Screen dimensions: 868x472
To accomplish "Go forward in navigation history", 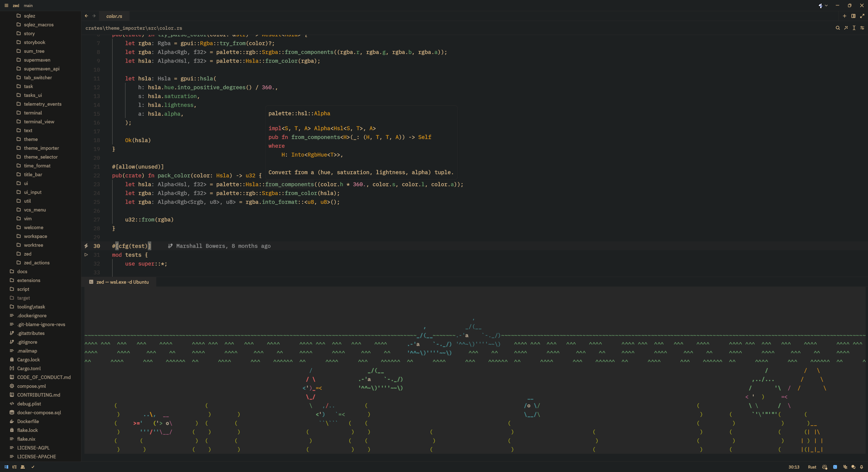I will point(94,16).
